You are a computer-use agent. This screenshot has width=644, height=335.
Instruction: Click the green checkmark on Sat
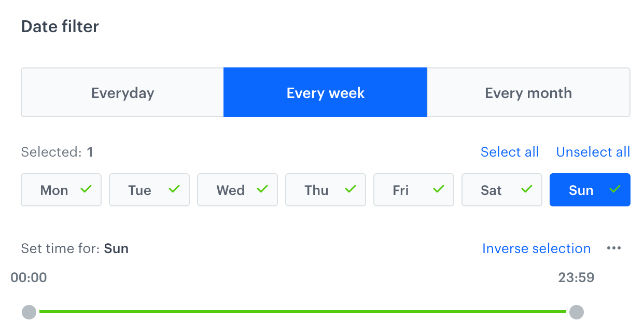(527, 189)
